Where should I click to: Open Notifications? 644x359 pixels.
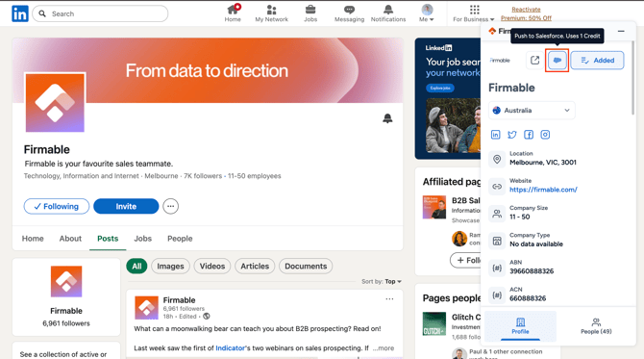coord(388,13)
